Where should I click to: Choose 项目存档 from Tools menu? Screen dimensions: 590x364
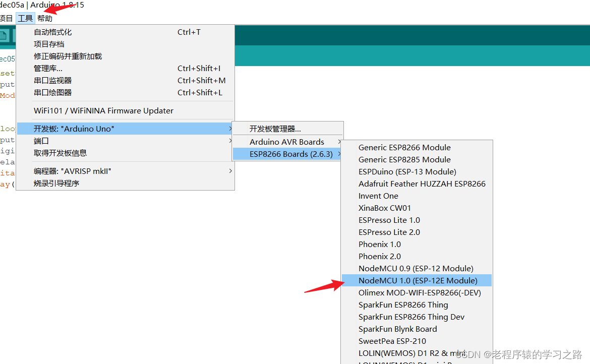[126, 44]
